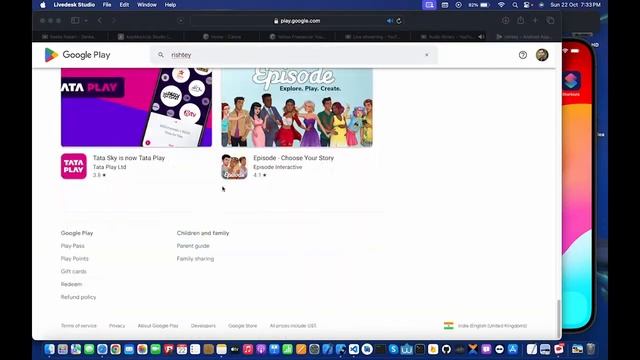This screenshot has width=640, height=360.
Task: Open the Calendar app from the Dock
Action: pyautogui.click(x=182, y=349)
